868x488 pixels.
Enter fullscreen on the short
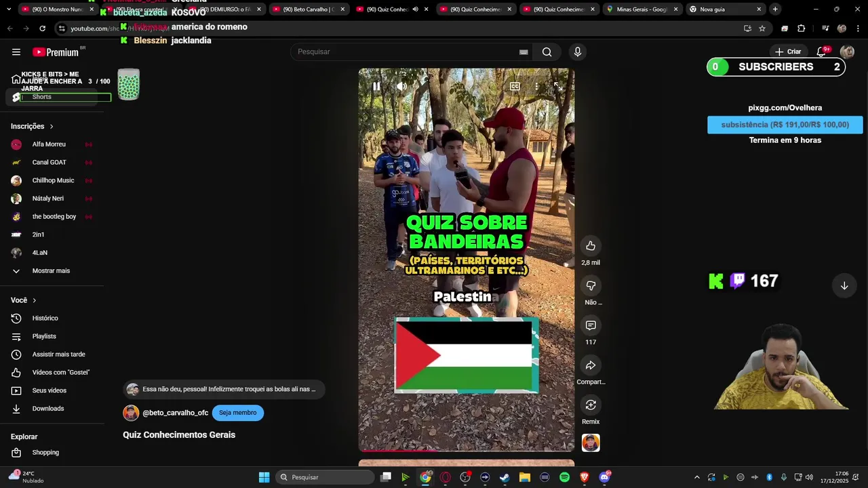(x=558, y=86)
